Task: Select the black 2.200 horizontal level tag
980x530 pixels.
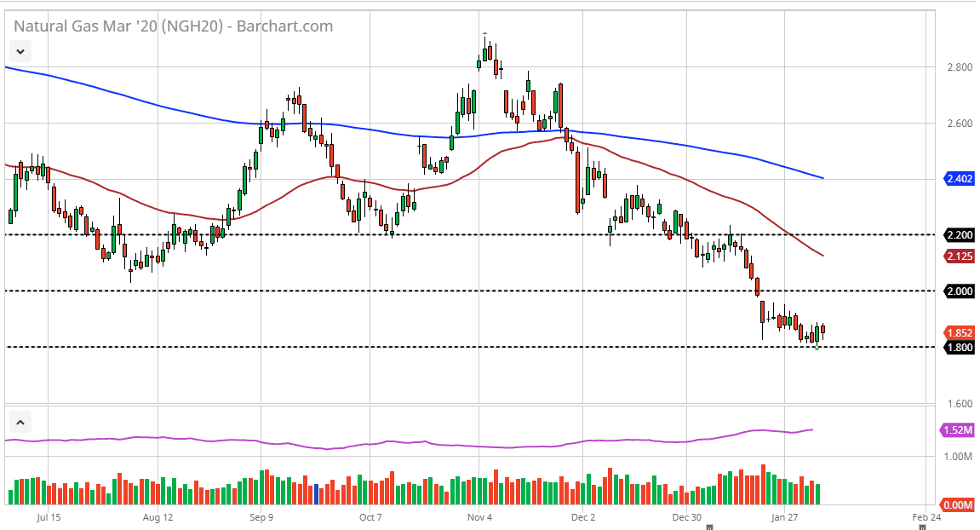Action: [x=958, y=234]
